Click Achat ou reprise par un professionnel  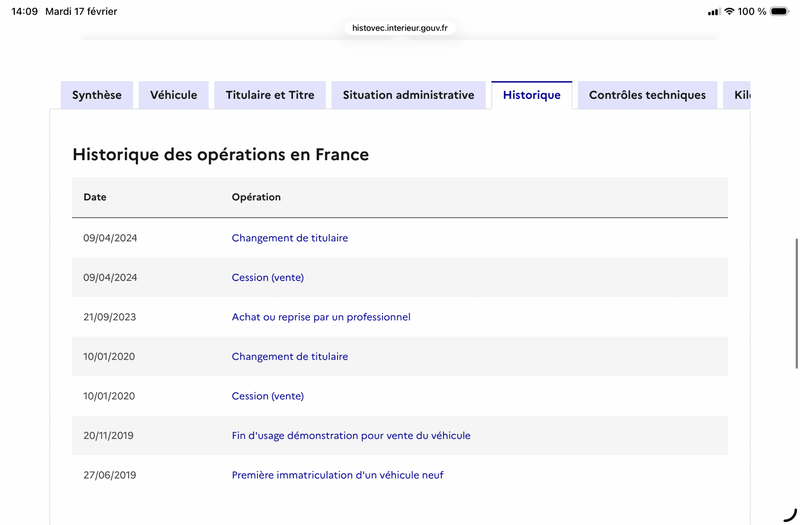tap(321, 317)
